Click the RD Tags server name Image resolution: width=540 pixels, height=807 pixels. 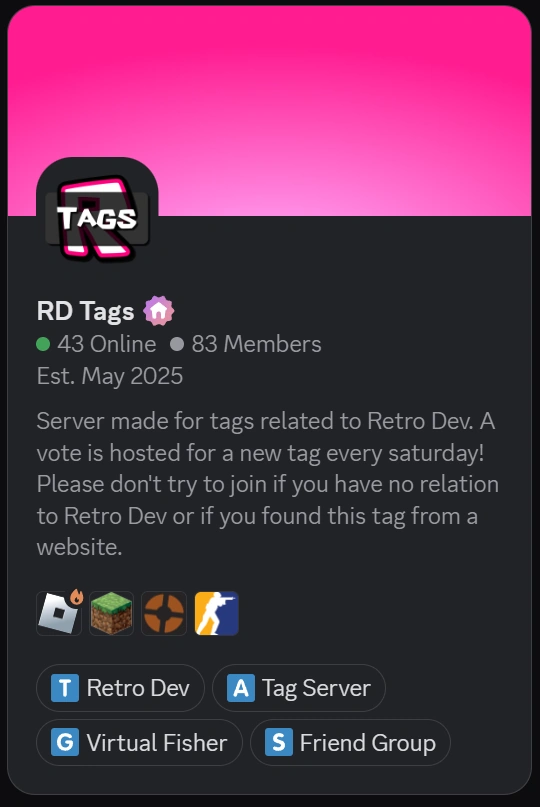click(x=85, y=311)
